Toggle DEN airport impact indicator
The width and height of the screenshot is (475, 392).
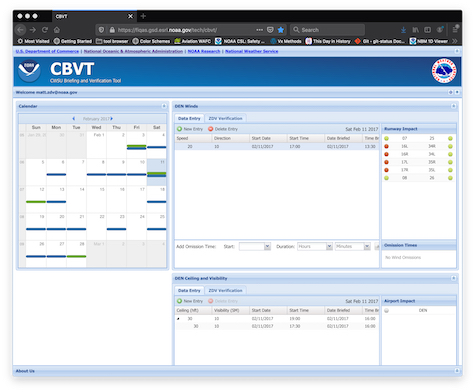(x=386, y=310)
